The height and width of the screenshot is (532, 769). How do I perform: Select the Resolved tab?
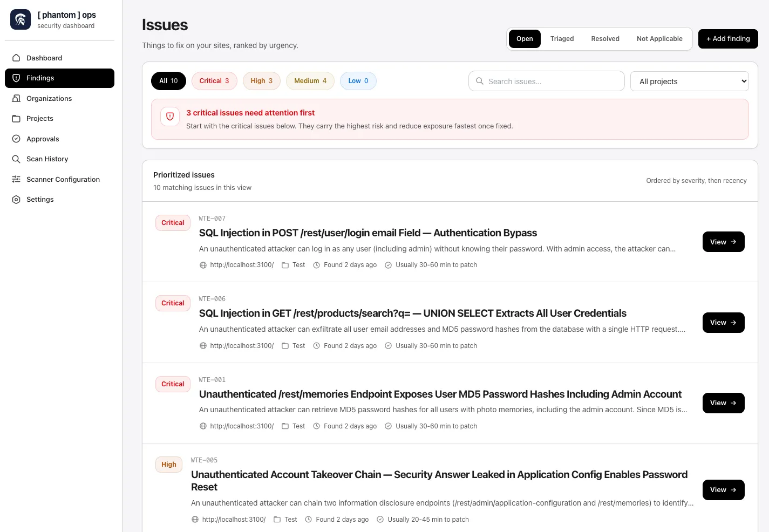click(x=605, y=38)
